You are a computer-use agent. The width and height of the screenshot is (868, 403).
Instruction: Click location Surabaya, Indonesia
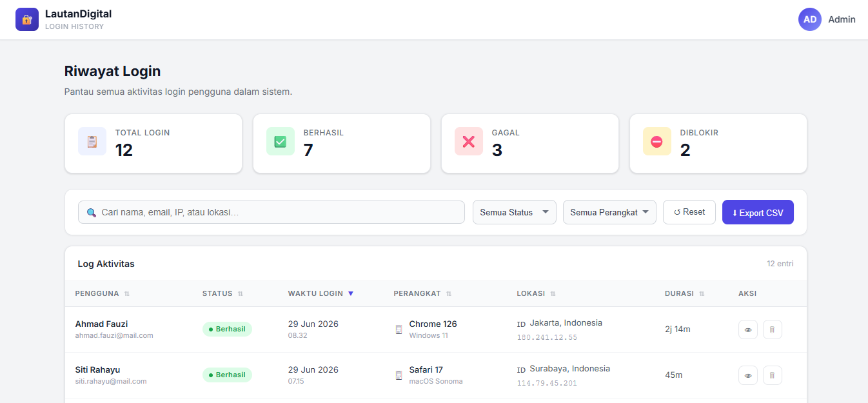(570, 368)
